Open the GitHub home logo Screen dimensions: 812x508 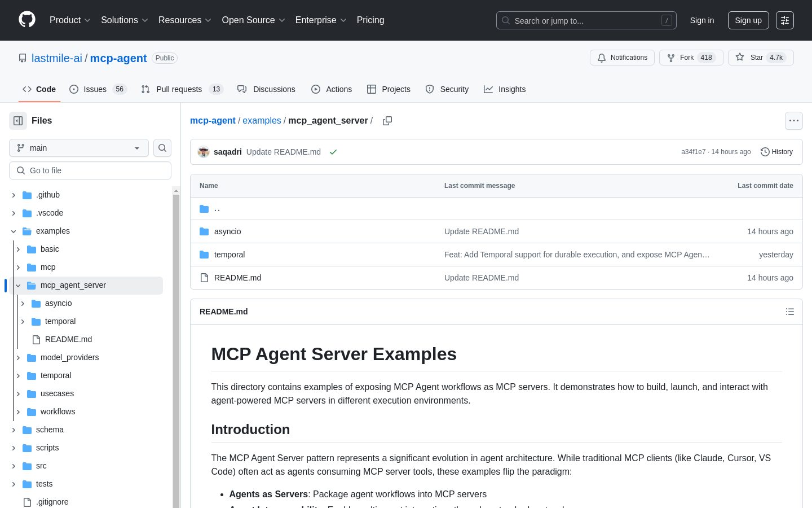click(27, 20)
